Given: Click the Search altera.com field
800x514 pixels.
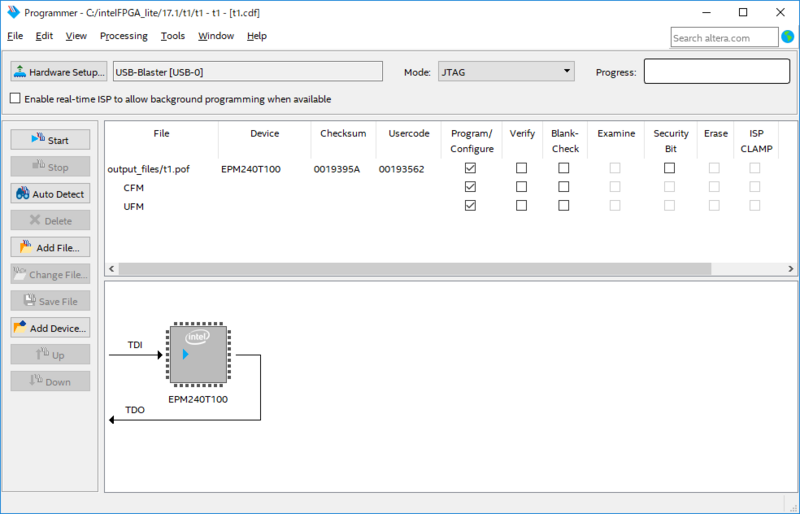Looking at the screenshot, I should tap(724, 38).
